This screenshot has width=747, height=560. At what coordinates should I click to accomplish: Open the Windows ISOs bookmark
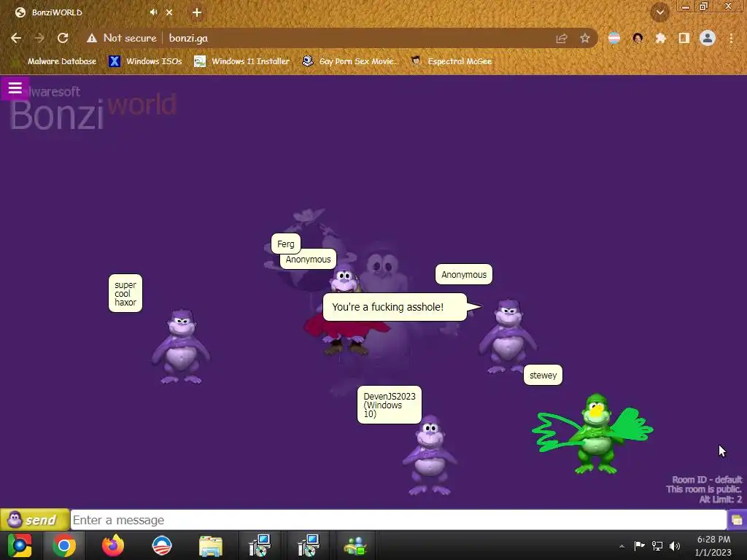[x=146, y=61]
